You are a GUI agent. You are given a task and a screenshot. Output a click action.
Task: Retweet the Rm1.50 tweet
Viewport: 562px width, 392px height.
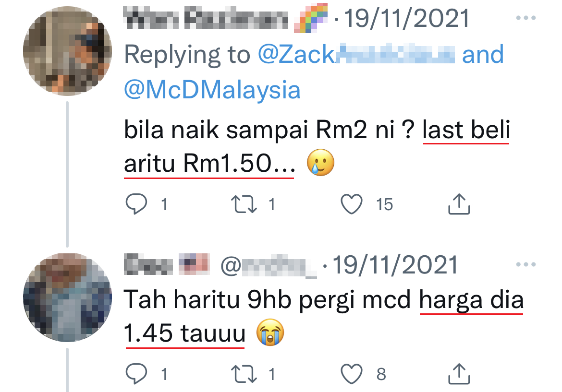244,204
